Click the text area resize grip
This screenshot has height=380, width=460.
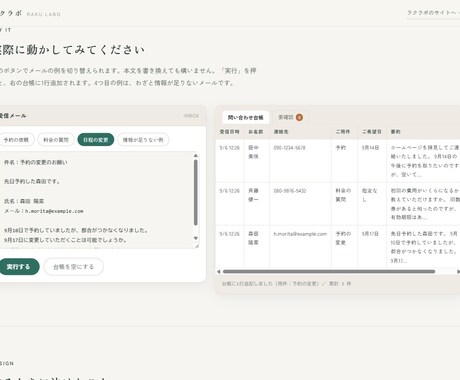(196, 246)
